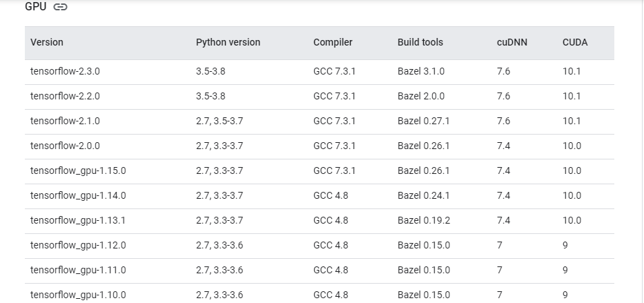Click the tensorflow-2.0.0 row label

[x=60, y=146]
